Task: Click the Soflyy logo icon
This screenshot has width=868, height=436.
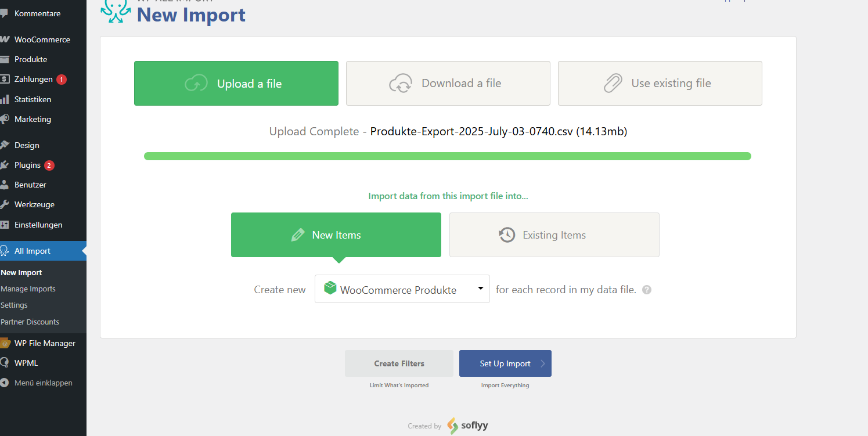Action: (x=452, y=426)
